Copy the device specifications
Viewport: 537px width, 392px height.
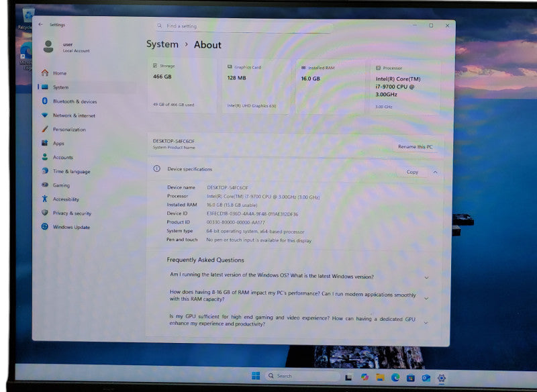[412, 172]
